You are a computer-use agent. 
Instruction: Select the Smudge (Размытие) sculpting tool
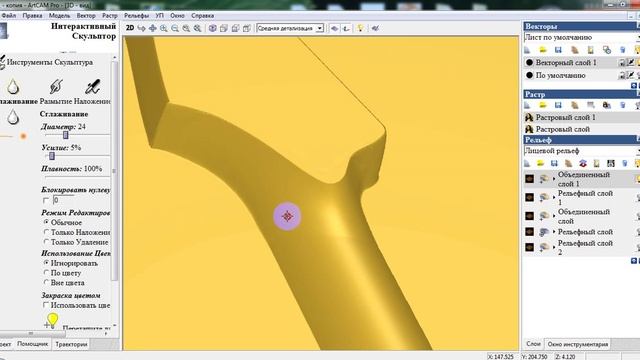click(x=56, y=87)
